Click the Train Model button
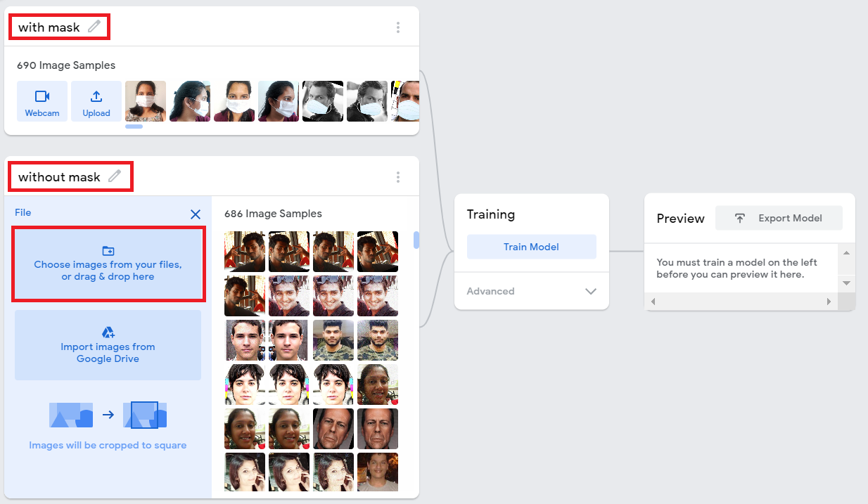This screenshot has height=504, width=868. pos(532,247)
